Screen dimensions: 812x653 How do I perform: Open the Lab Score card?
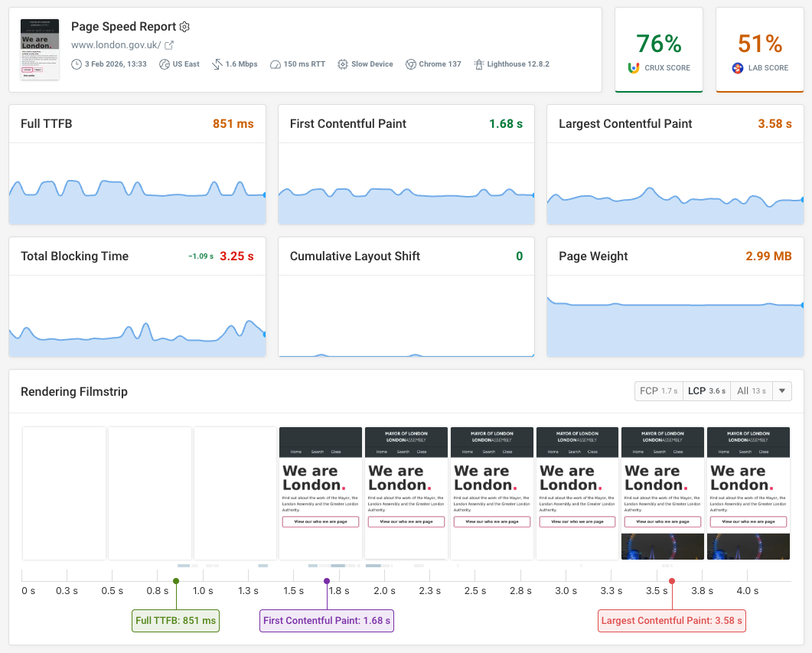tap(759, 50)
